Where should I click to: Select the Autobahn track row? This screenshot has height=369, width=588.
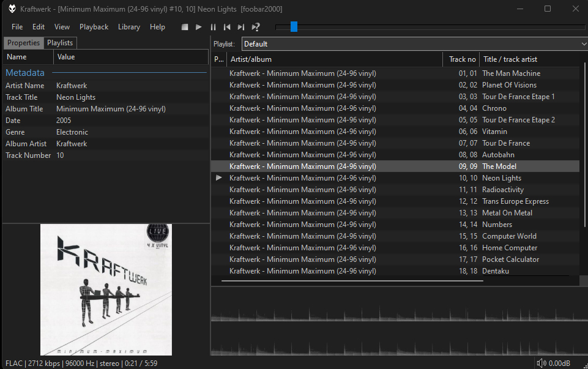pos(395,155)
